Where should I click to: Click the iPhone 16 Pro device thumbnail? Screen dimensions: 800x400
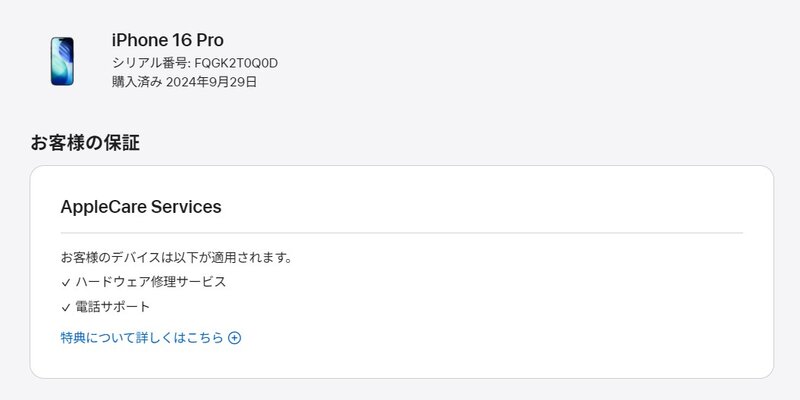[x=62, y=61]
